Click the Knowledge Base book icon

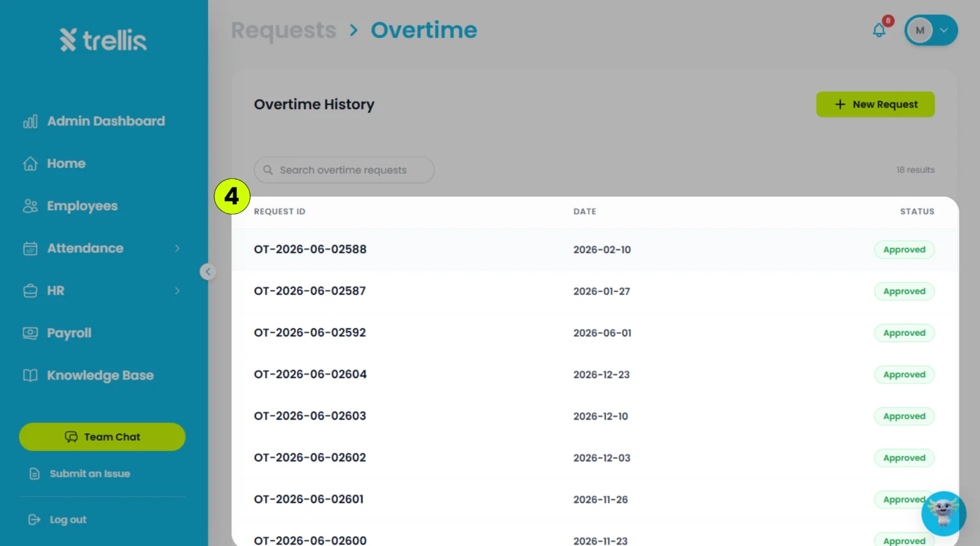click(30, 375)
